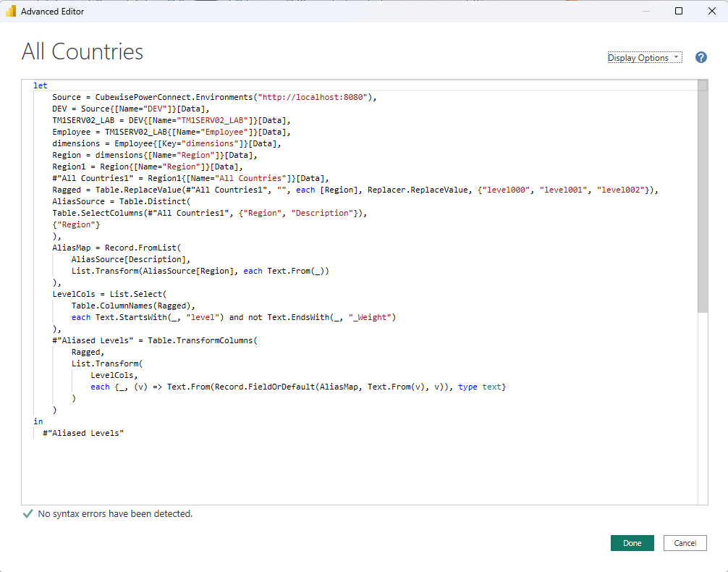Place cursor on the 'DEV = Source' line
The width and height of the screenshot is (728, 572).
[x=131, y=109]
